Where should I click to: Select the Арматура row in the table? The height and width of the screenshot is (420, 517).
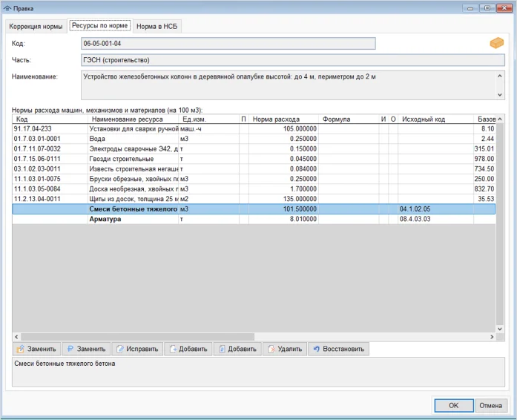pyautogui.click(x=134, y=220)
